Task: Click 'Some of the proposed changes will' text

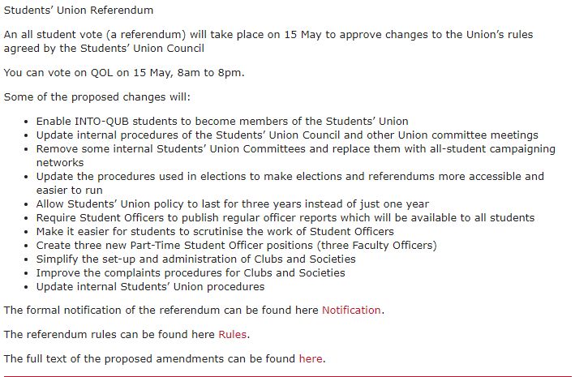Action: (x=97, y=97)
